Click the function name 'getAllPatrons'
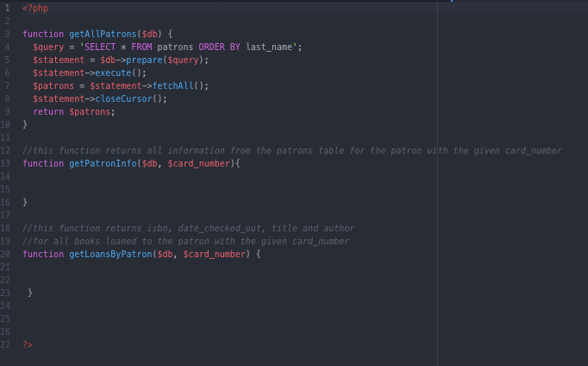588x366 pixels. (x=103, y=35)
